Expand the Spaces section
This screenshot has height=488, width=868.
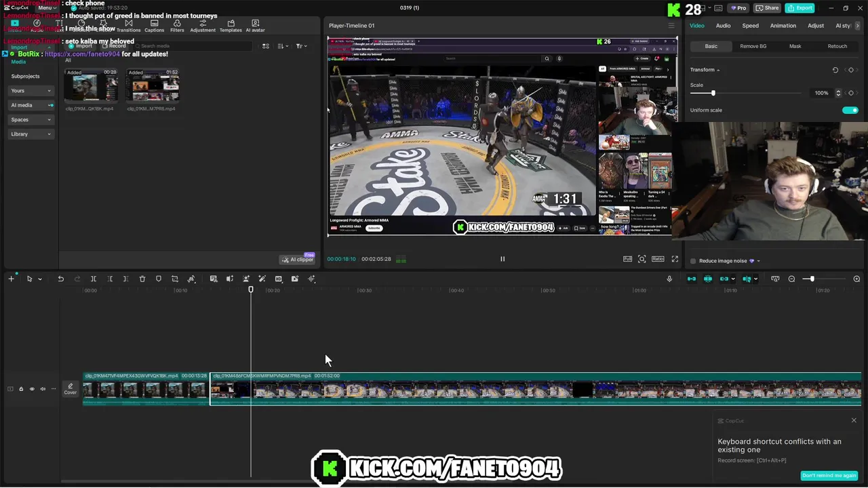click(31, 119)
